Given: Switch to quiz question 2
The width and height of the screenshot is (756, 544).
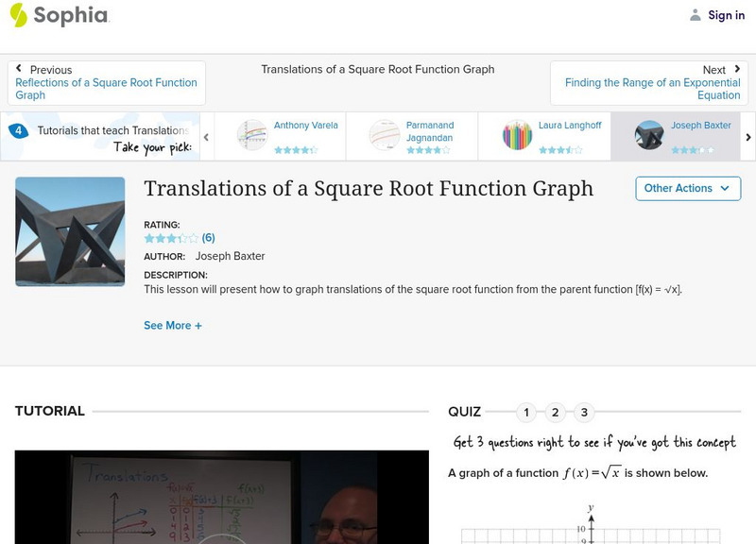Looking at the screenshot, I should (x=555, y=412).
